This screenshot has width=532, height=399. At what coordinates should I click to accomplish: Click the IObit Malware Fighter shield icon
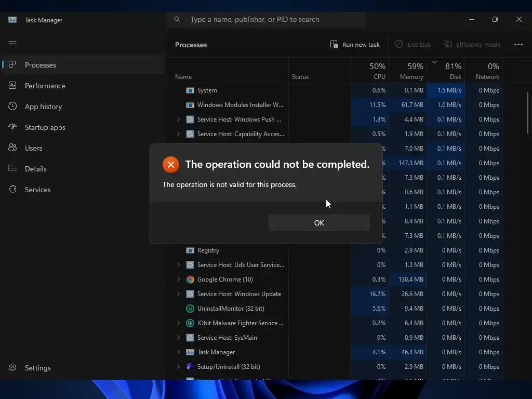click(190, 323)
